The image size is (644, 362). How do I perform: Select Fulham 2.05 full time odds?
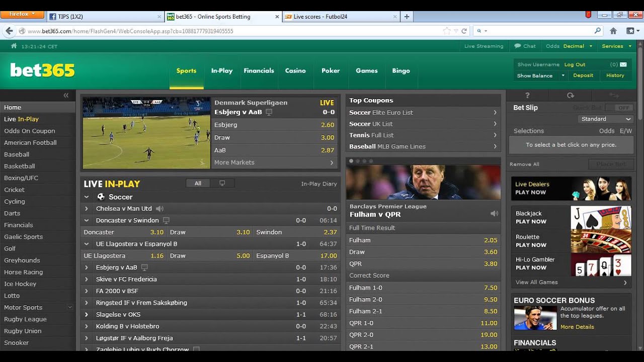click(423, 240)
